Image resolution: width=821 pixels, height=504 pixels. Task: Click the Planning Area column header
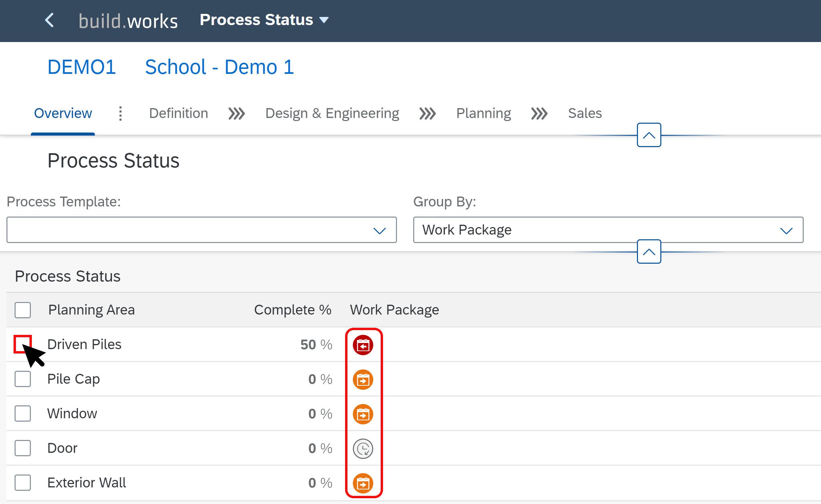point(92,310)
